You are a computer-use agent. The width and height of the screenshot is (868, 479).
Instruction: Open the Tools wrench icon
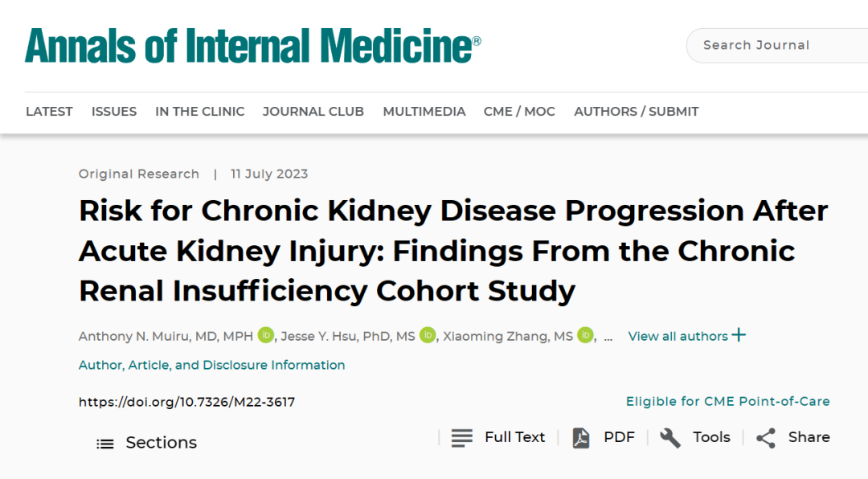pyautogui.click(x=669, y=437)
